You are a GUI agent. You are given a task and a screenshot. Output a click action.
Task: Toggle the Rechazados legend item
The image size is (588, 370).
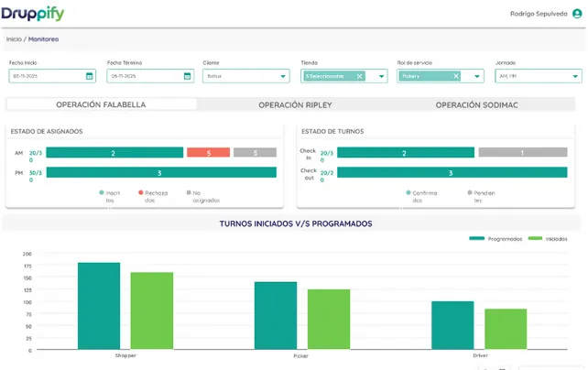pyautogui.click(x=153, y=196)
